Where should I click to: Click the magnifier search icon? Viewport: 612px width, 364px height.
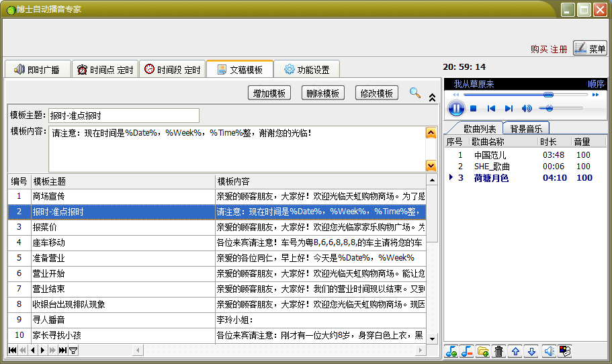tap(415, 93)
